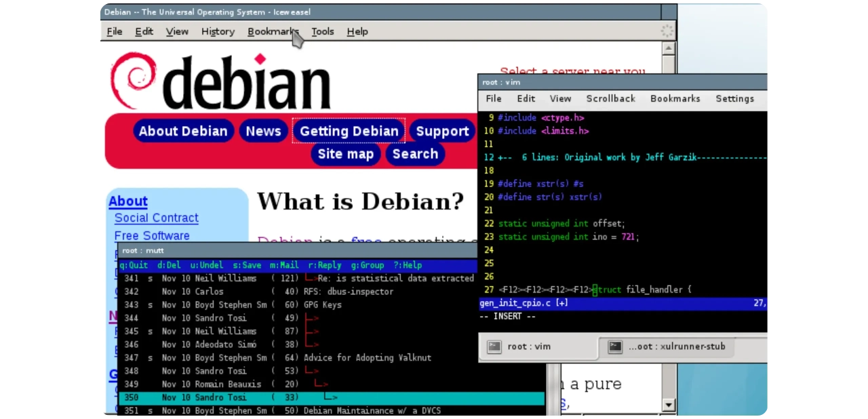
Task: Select mutt message 349 from Romain Beauxis
Action: pos(332,384)
